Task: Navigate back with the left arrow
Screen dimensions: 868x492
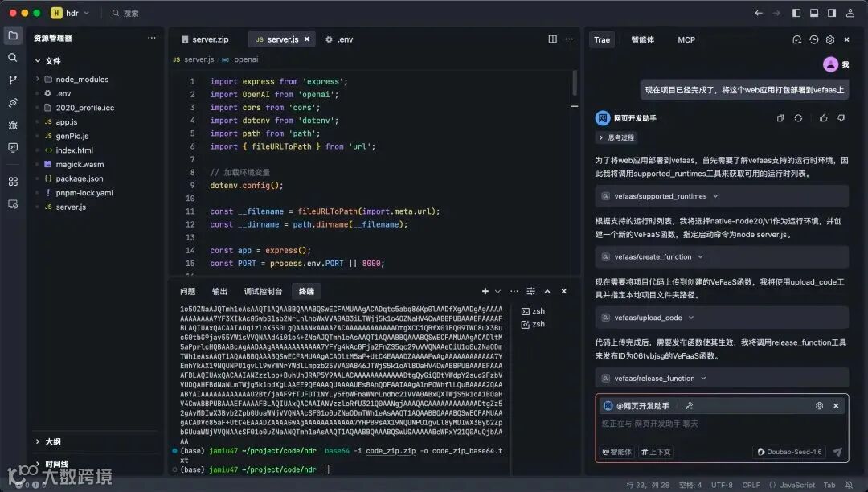Action: click(759, 13)
